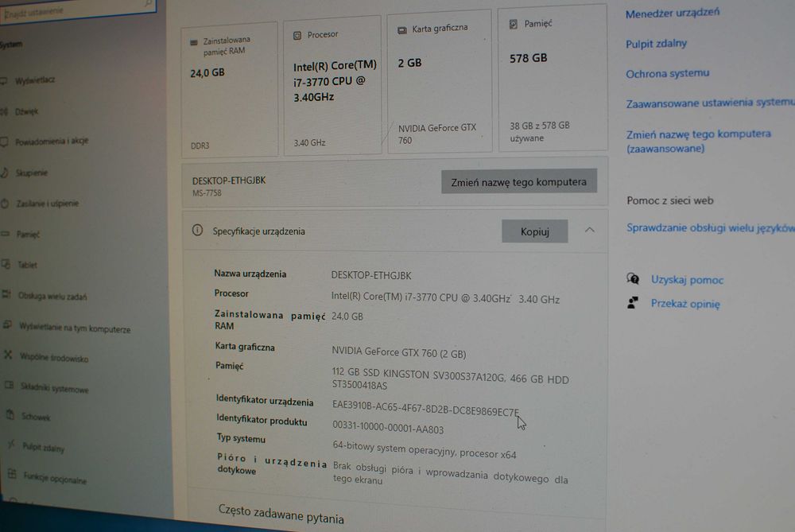Screen dimensions: 795x532
Task: Open Schowek settings in sidebar
Action: click(x=36, y=417)
